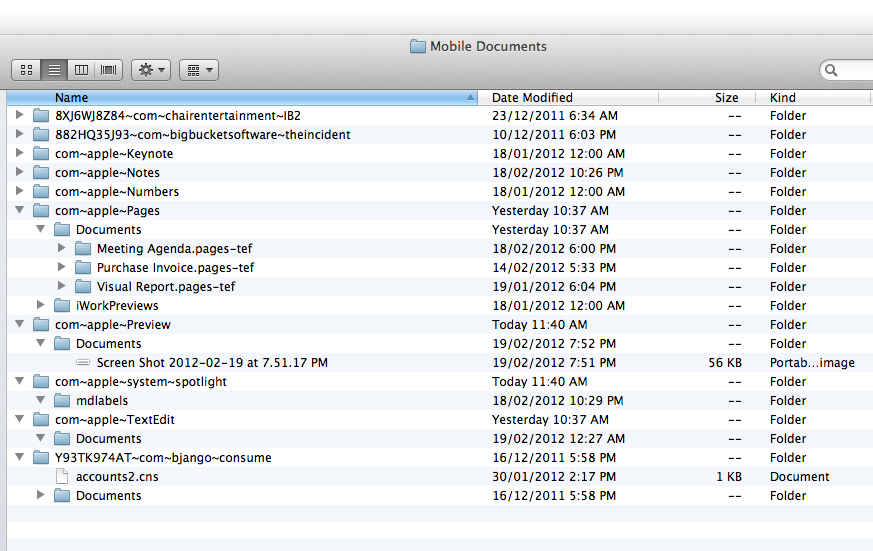Click the com~apple~Preview folder icon

pyautogui.click(x=41, y=324)
